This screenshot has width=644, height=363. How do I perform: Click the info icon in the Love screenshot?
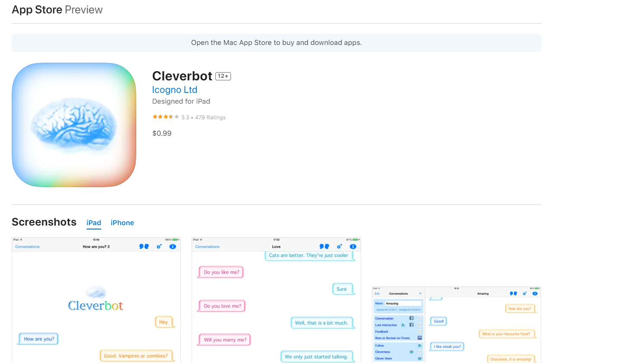click(x=353, y=246)
